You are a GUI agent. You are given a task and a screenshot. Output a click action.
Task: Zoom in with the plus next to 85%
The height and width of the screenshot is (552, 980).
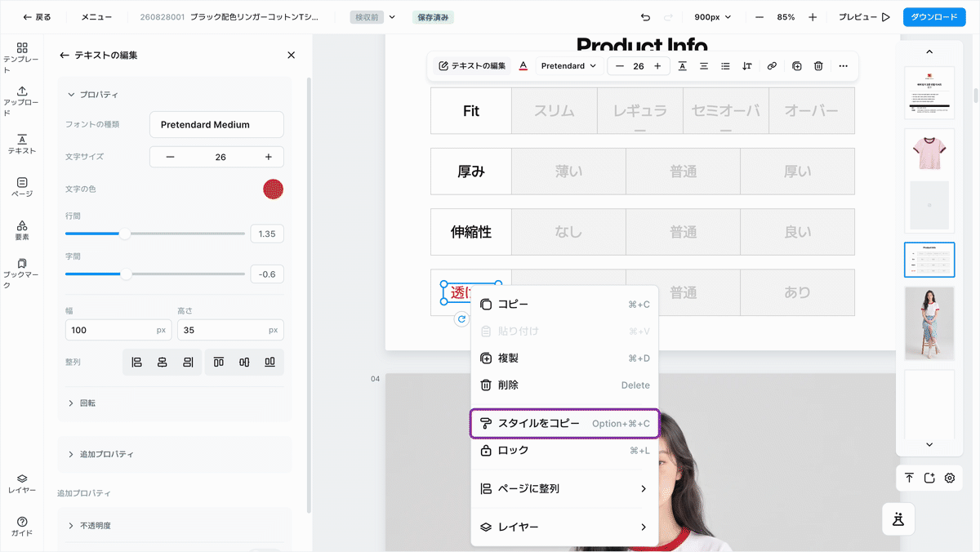tap(813, 17)
